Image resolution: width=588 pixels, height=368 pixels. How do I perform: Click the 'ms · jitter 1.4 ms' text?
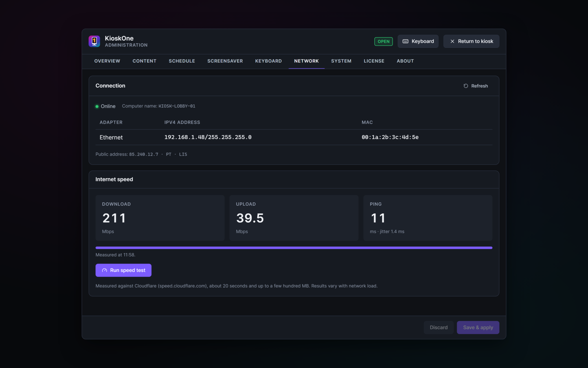click(x=387, y=231)
